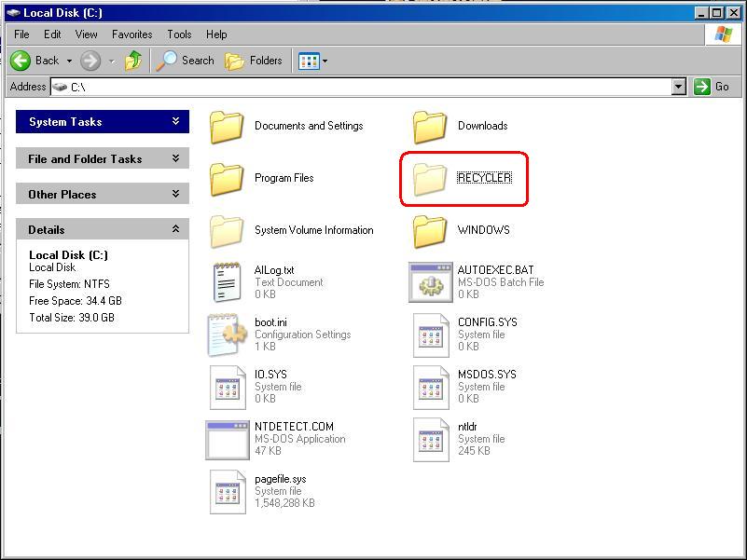Select the Program Files folder icon
747x560 pixels.
pos(227,179)
